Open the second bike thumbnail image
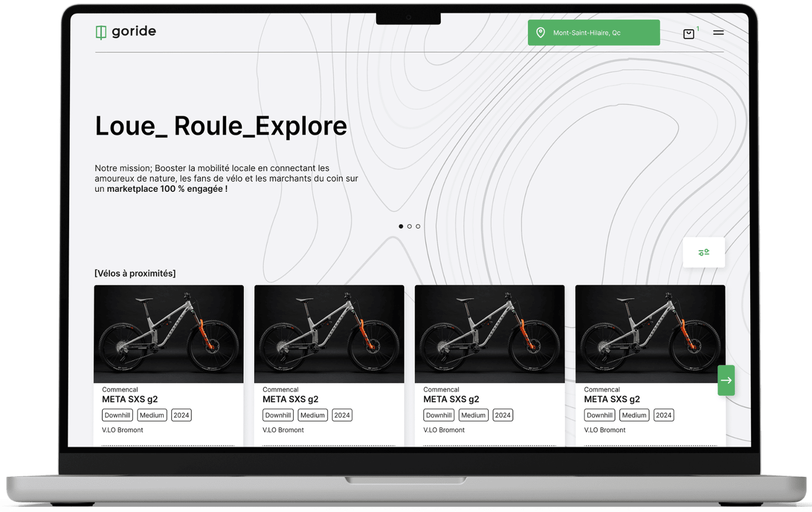The width and height of the screenshot is (812, 512). point(329,334)
